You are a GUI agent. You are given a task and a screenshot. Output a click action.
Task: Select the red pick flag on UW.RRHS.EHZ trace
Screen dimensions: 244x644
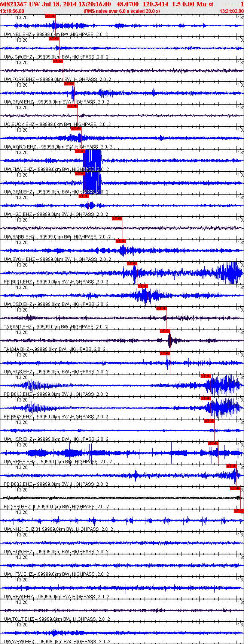tap(213, 443)
